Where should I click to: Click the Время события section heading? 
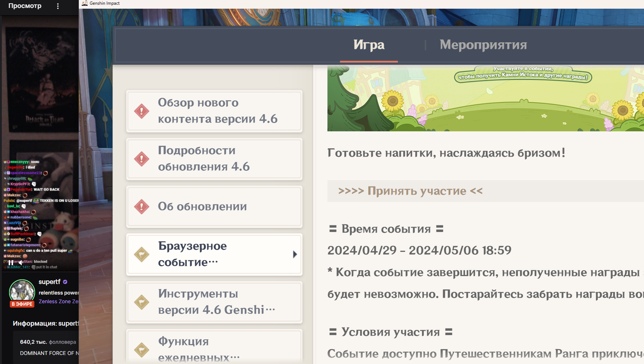click(x=386, y=229)
